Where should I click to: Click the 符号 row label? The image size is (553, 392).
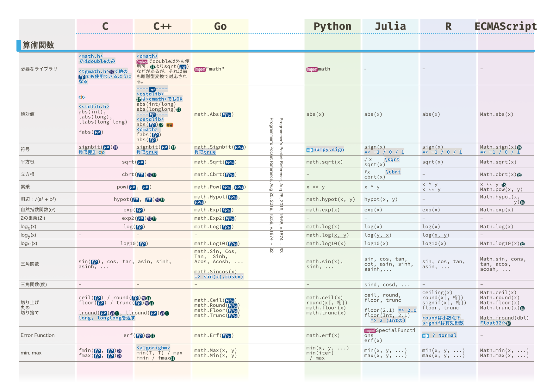(25, 149)
